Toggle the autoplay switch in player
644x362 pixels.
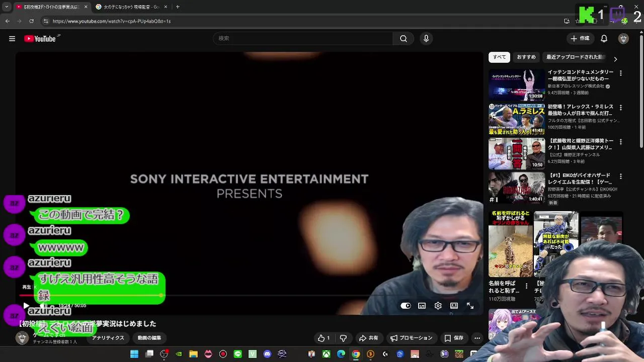point(406,306)
